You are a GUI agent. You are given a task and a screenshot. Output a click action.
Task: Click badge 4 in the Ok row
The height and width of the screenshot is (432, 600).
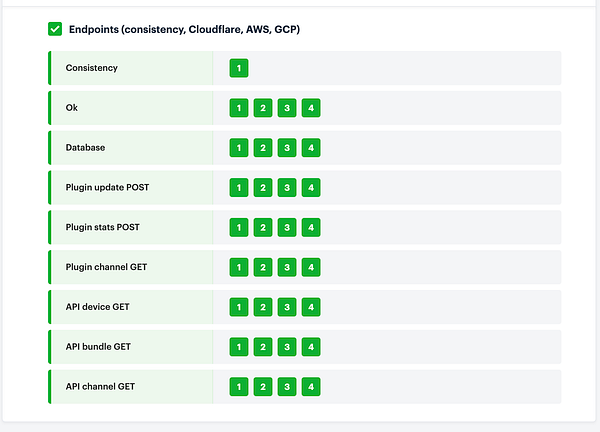pyautogui.click(x=311, y=108)
